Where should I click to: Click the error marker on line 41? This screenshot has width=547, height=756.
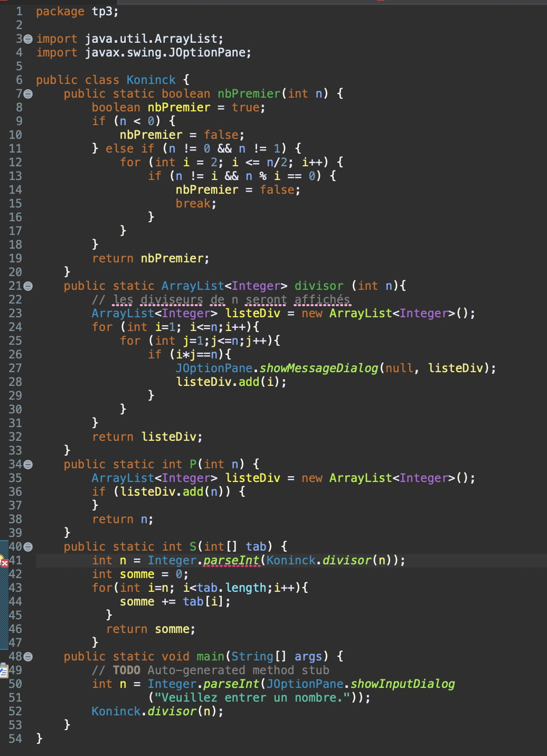point(4,562)
